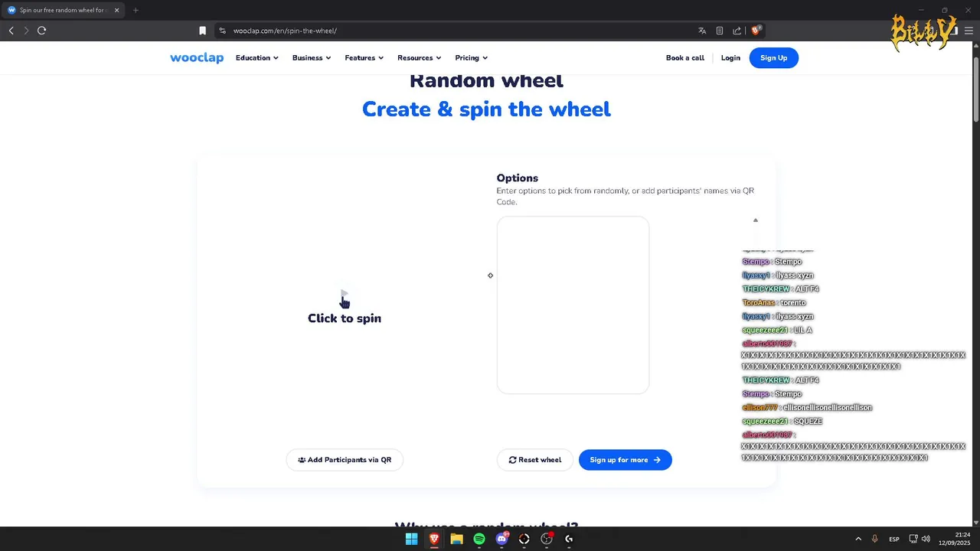
Task: Open volume control in system tray
Action: (926, 539)
